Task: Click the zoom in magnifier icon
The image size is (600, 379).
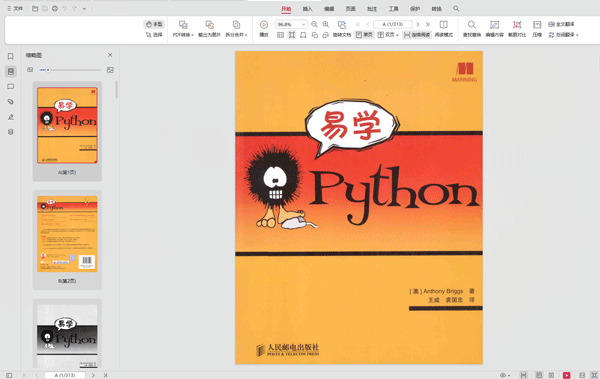Action: (x=326, y=24)
